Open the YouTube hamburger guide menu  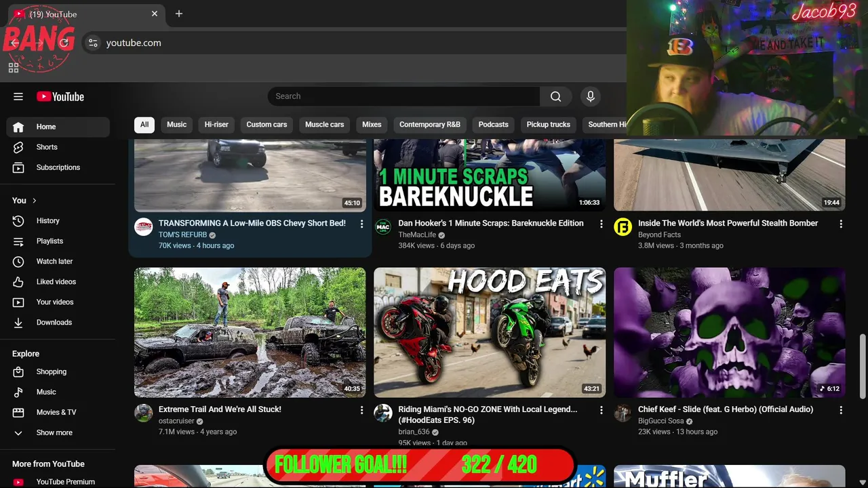click(18, 96)
